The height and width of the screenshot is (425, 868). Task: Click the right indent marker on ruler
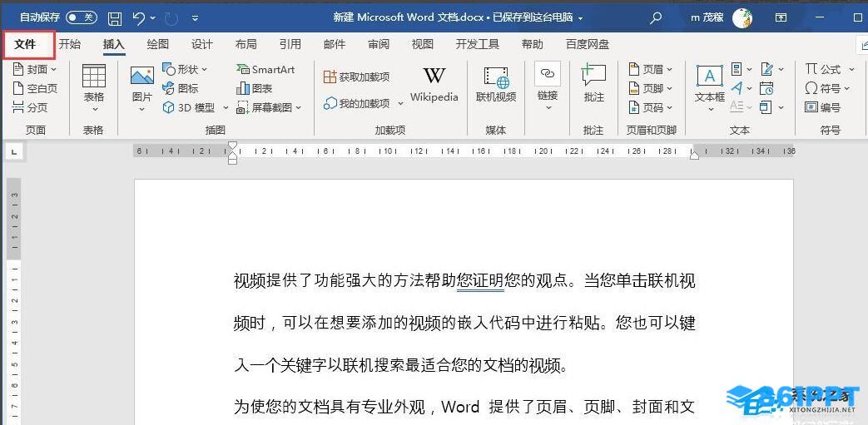pos(694,156)
